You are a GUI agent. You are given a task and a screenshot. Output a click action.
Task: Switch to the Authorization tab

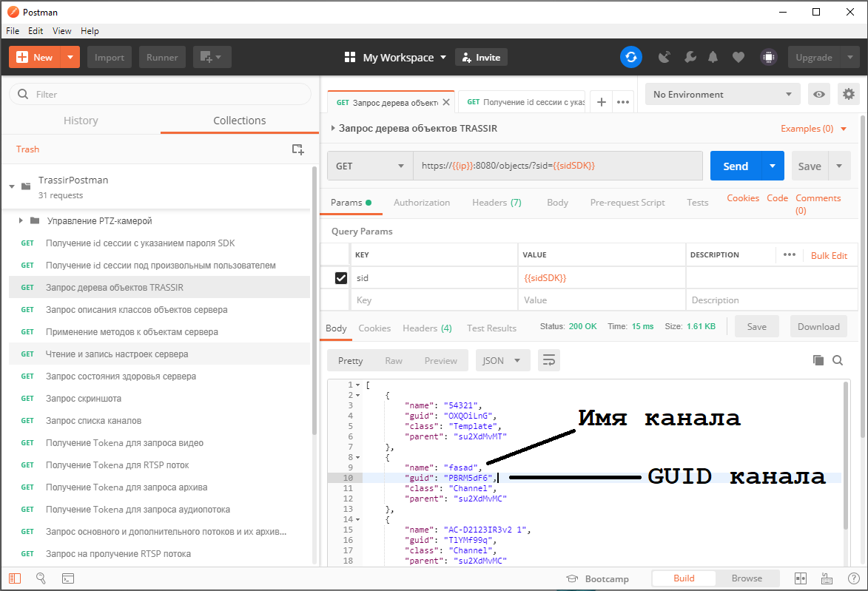[x=422, y=203]
